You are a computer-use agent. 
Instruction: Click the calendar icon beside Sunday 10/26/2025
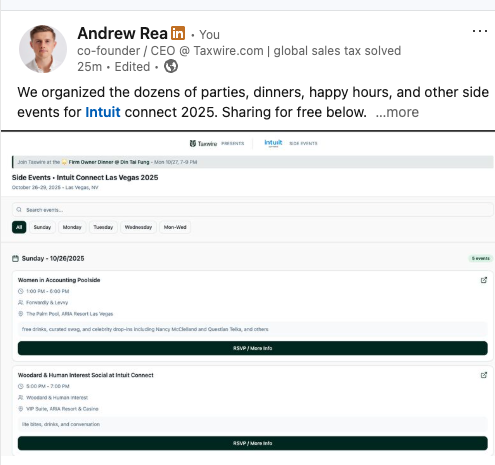(15, 259)
